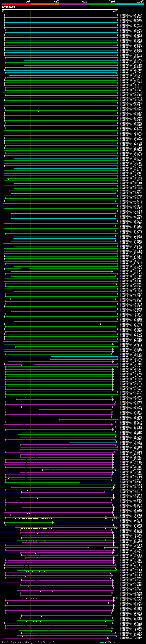Image resolution: width=146 pixels, height=644 pixels.
Task: Open UniRef100_Q7Q9I4 hit
Action: (x=131, y=299)
